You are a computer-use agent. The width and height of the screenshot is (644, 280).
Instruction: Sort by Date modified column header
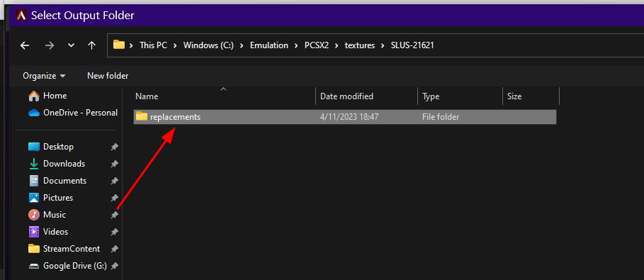[366, 96]
